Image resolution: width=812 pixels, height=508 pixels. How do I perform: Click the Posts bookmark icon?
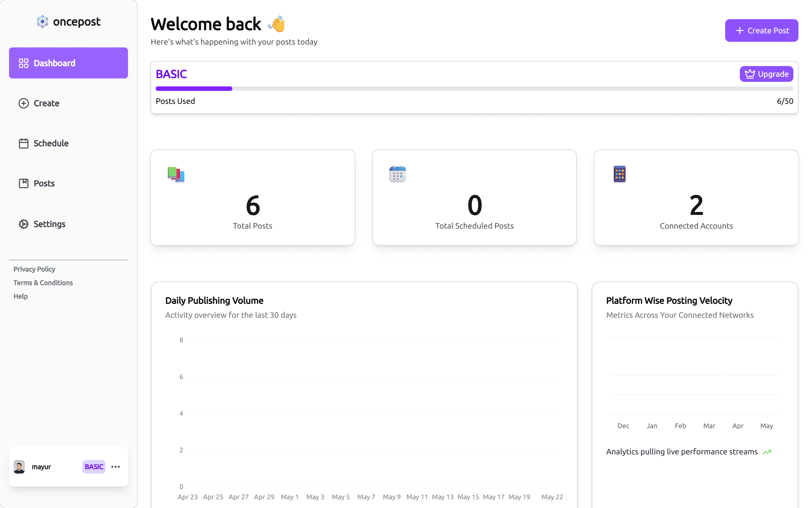coord(23,183)
